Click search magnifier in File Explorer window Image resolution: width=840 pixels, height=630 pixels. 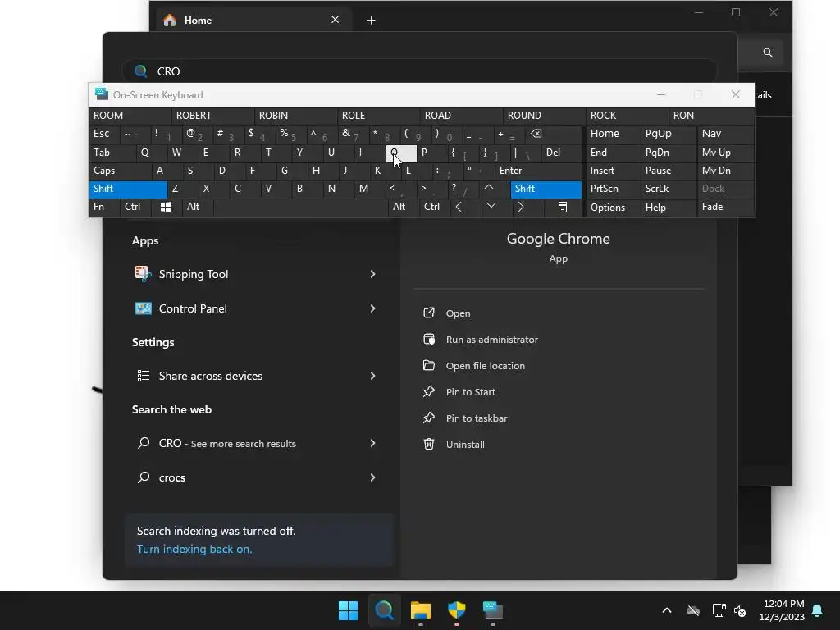[x=767, y=52]
